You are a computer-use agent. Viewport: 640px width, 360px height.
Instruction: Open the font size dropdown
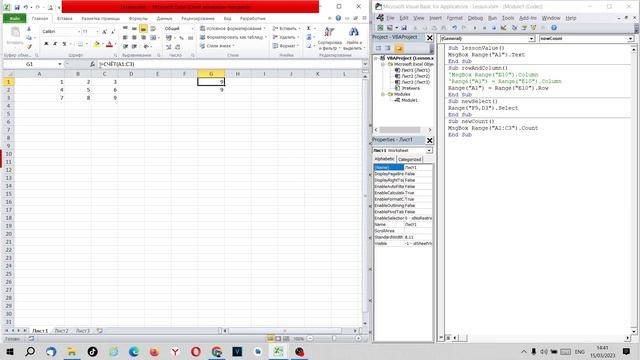point(97,31)
